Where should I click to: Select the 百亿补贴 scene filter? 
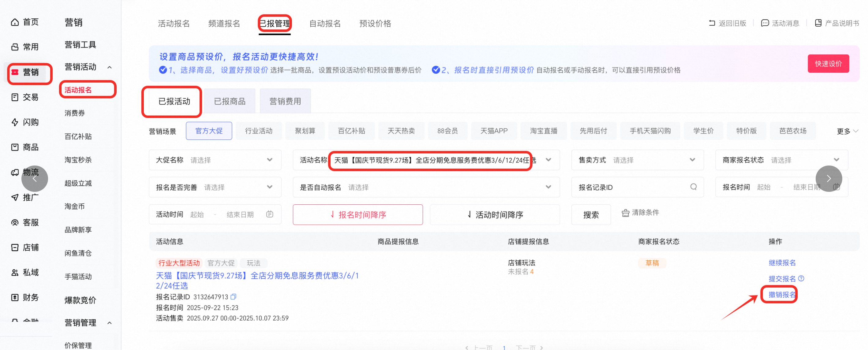point(351,131)
